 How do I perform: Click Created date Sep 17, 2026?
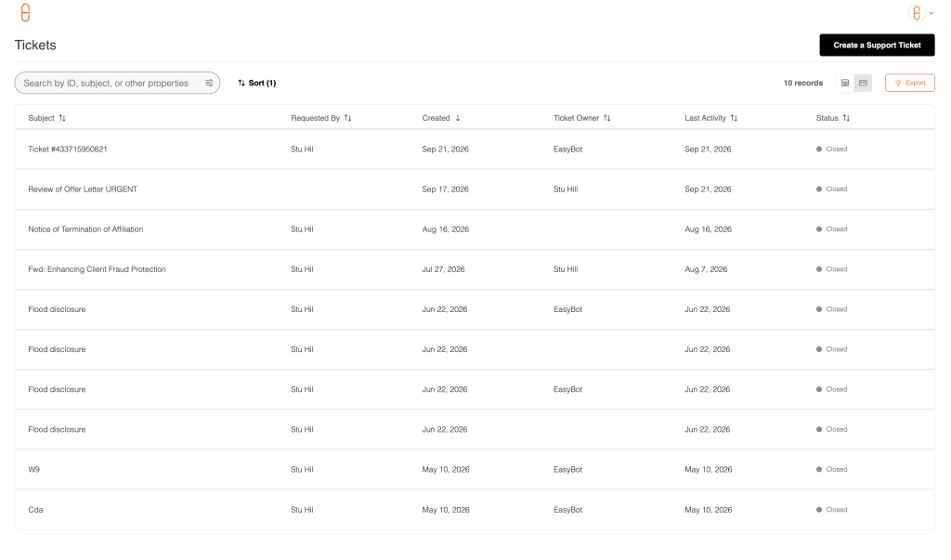pyautogui.click(x=445, y=189)
